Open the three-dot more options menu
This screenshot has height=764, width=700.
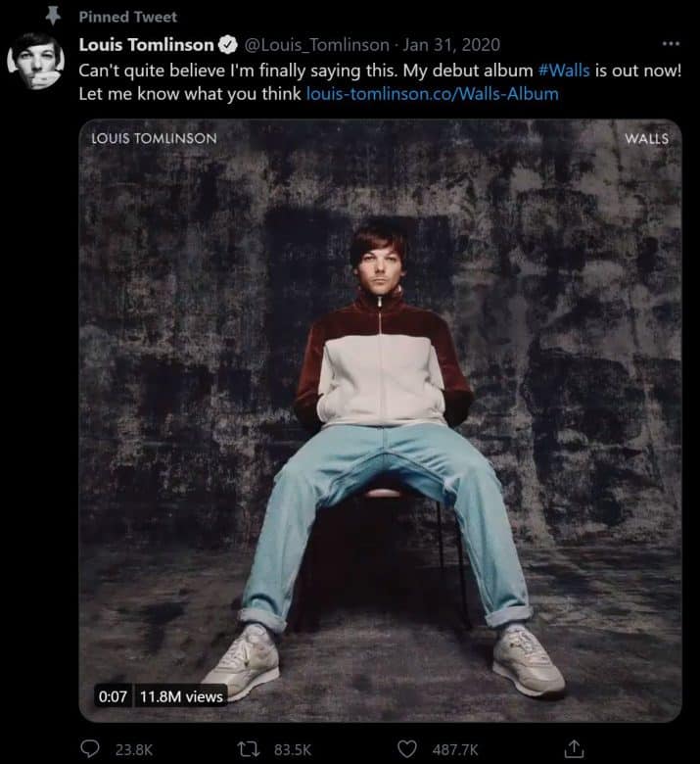(671, 44)
